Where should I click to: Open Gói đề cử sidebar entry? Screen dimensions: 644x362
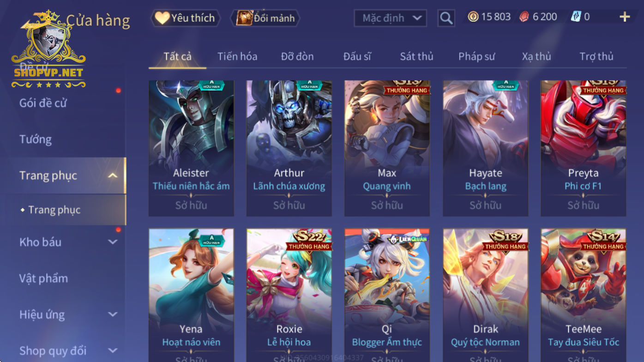click(43, 103)
